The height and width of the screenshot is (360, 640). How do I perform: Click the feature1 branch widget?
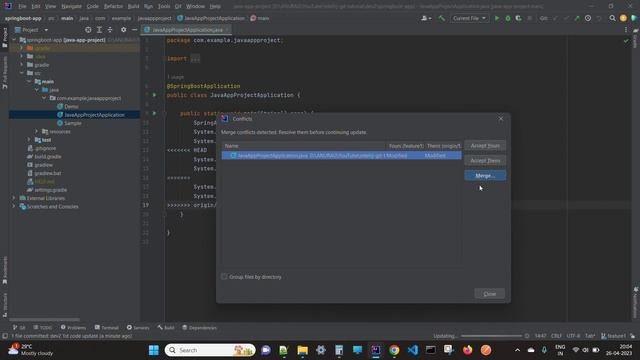(x=613, y=336)
